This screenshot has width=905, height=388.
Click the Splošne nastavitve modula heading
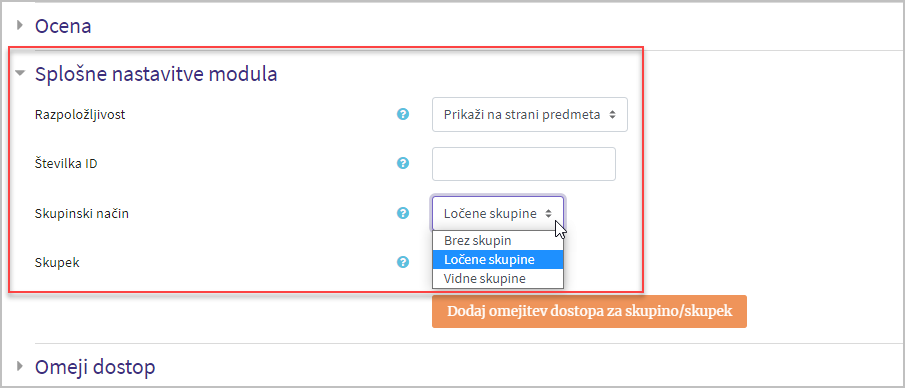(x=156, y=74)
